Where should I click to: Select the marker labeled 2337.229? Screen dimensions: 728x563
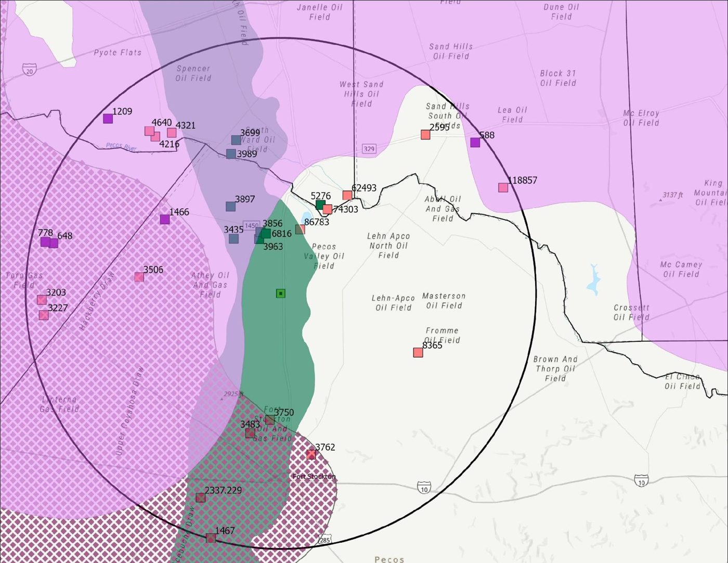coord(200,498)
